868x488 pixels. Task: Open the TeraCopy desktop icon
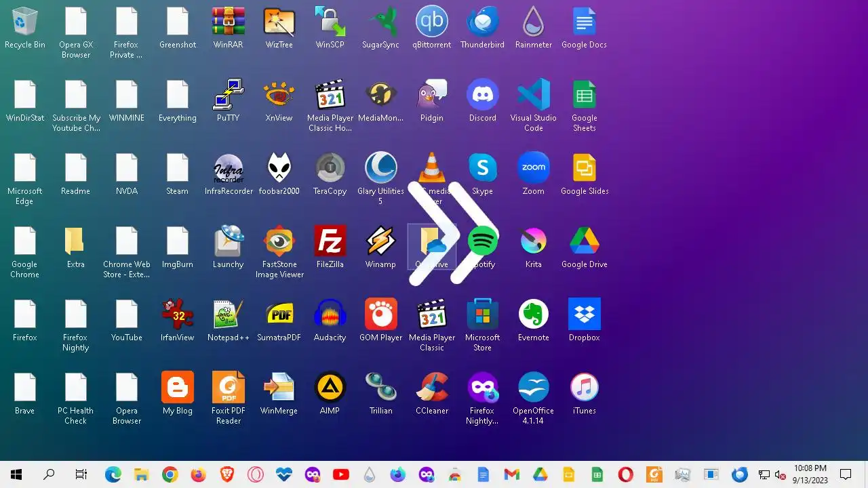point(330,174)
